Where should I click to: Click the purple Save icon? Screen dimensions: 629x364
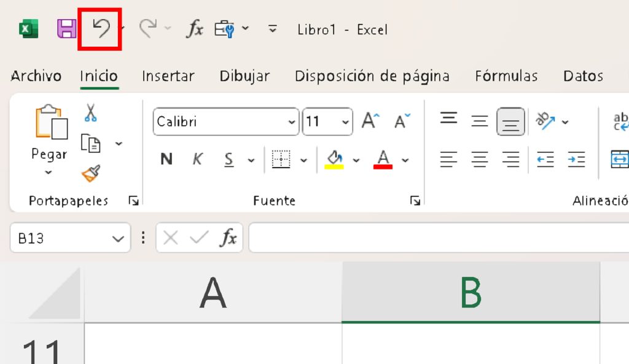(66, 29)
